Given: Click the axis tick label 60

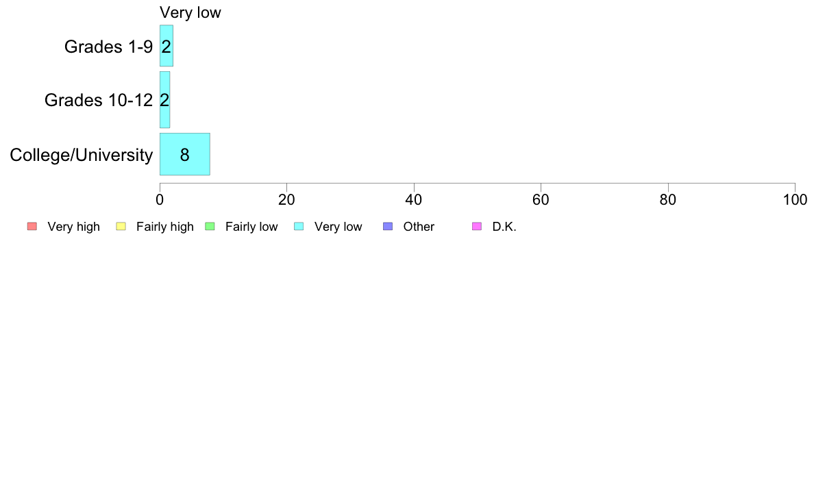Looking at the screenshot, I should coord(541,200).
